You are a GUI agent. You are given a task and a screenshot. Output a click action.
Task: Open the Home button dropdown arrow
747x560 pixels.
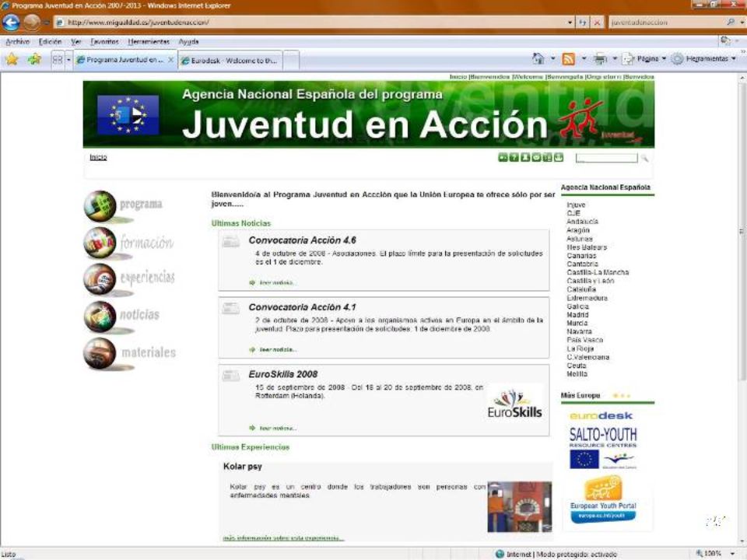[x=552, y=58]
